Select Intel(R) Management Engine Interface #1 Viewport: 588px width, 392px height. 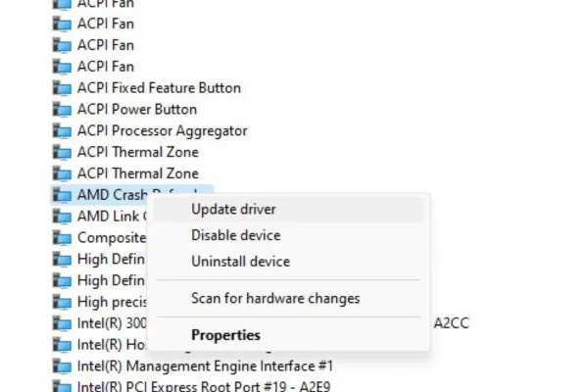click(205, 366)
